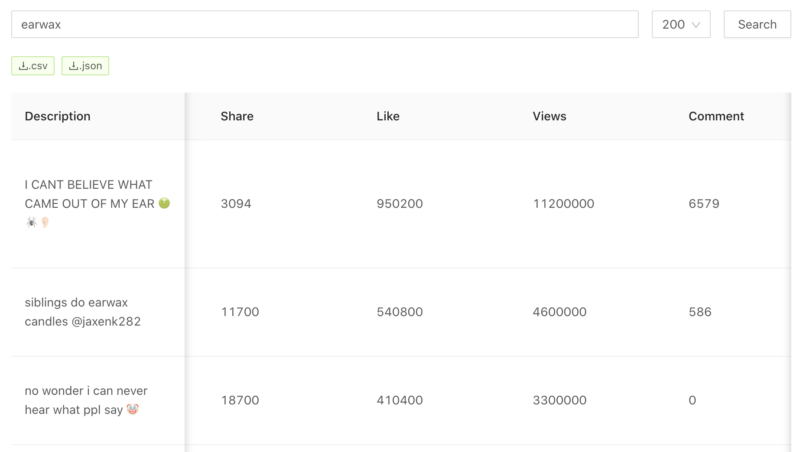Click the 3094 share count cell
The height and width of the screenshot is (452, 800).
click(x=236, y=204)
